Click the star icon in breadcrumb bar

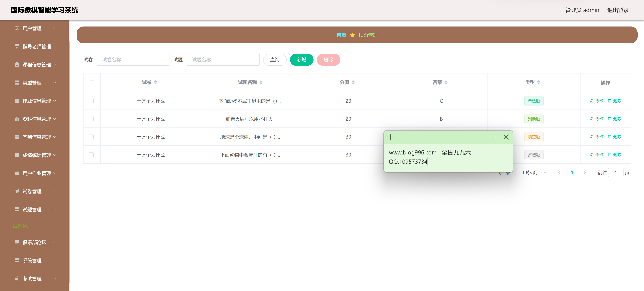[352, 35]
